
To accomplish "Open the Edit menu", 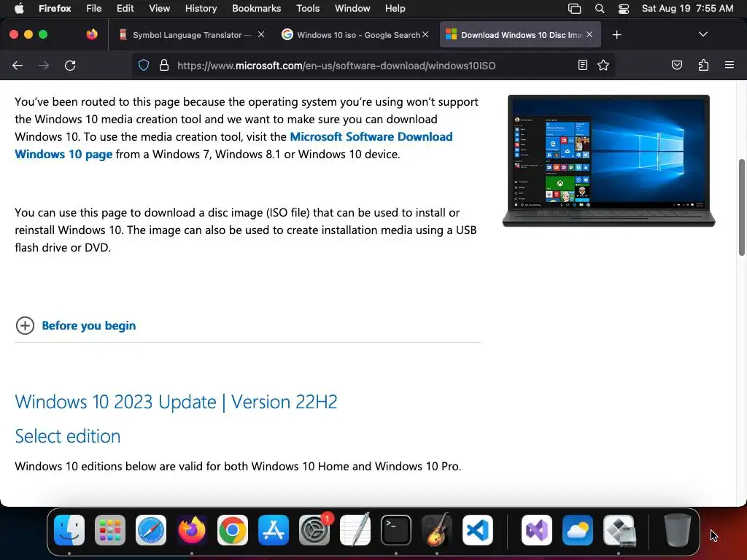I will click(x=125, y=9).
